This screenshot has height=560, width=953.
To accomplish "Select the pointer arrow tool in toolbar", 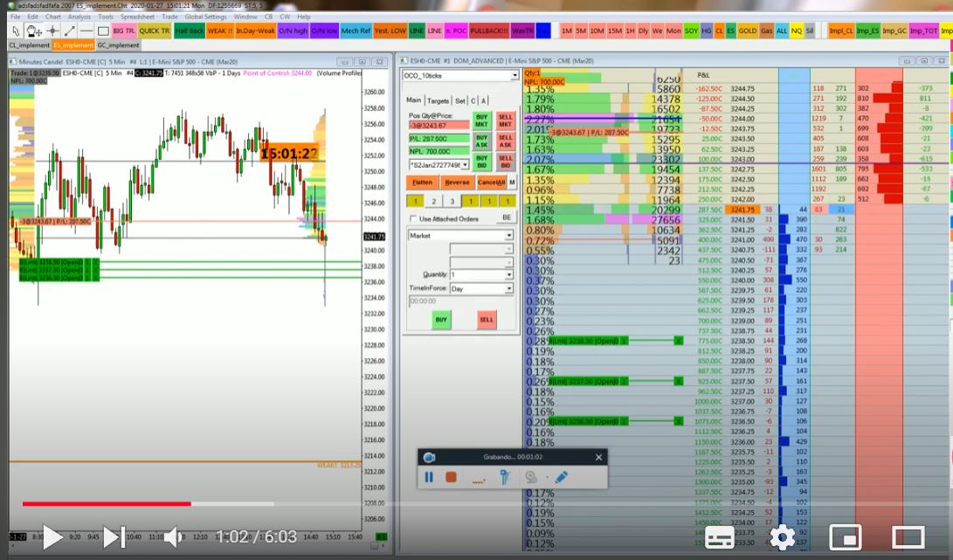I will (16, 31).
